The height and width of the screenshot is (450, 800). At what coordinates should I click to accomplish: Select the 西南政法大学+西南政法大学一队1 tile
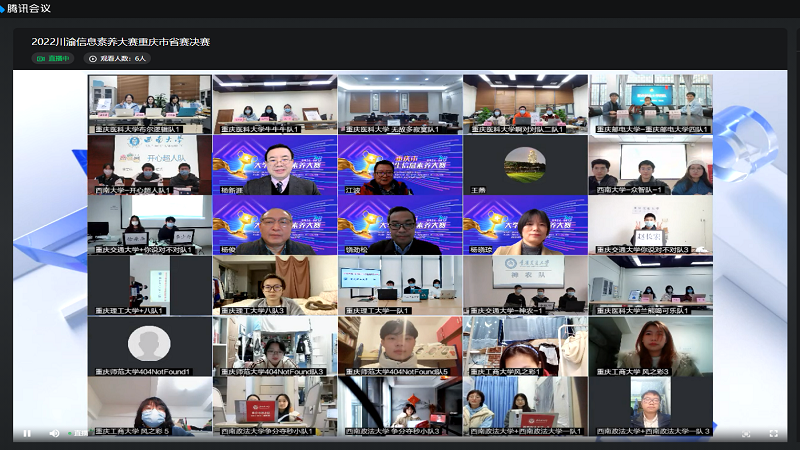[526, 407]
